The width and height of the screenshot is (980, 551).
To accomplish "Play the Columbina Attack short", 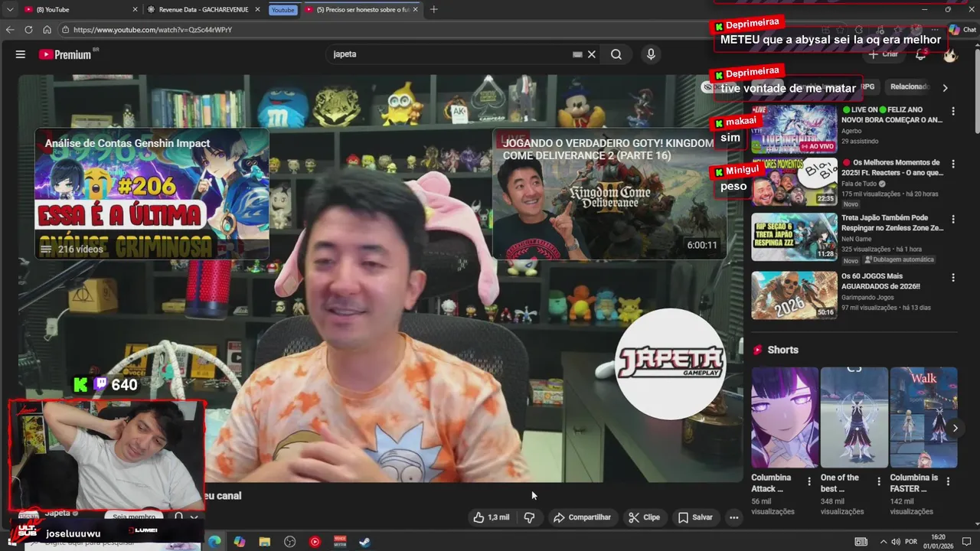I will (785, 418).
